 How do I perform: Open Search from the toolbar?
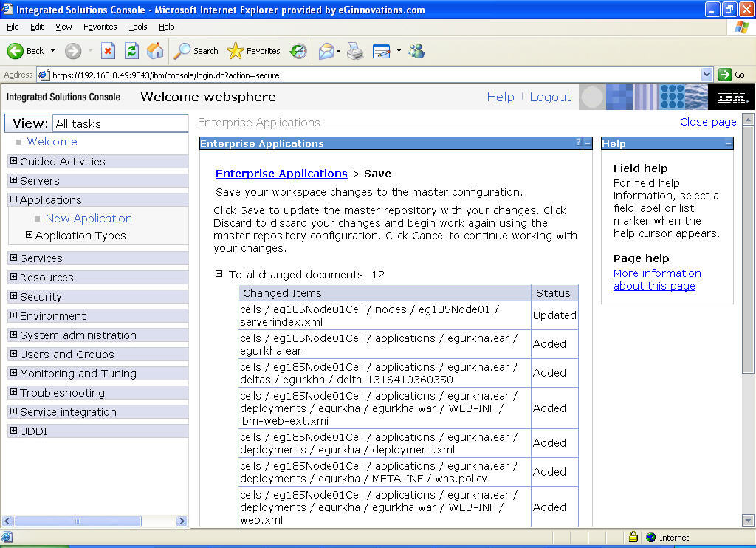click(x=196, y=51)
